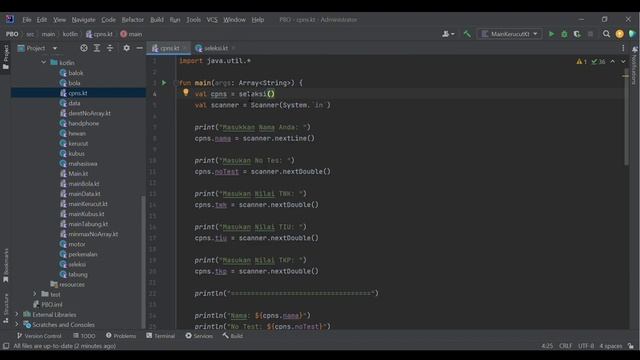
Task: Open the TODO tool window
Action: click(84, 336)
